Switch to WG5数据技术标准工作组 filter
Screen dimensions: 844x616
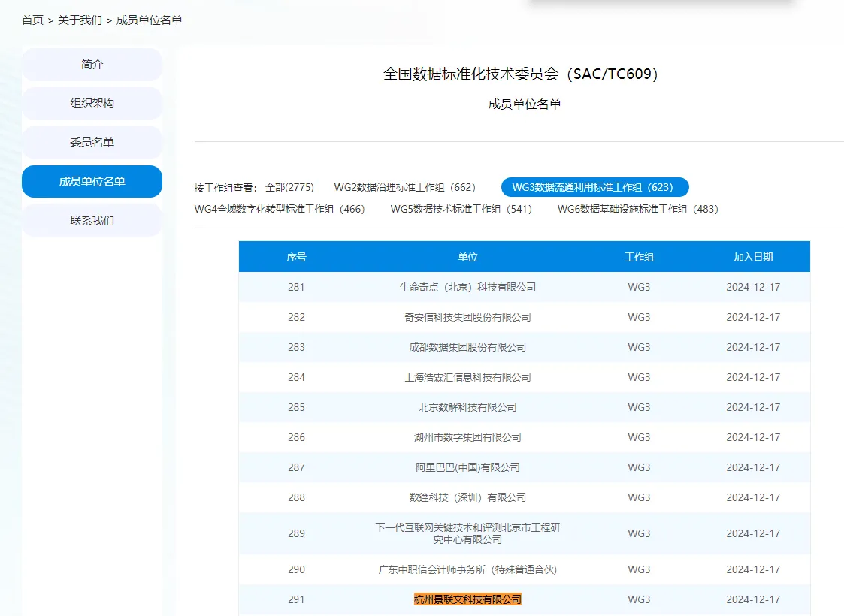[461, 209]
